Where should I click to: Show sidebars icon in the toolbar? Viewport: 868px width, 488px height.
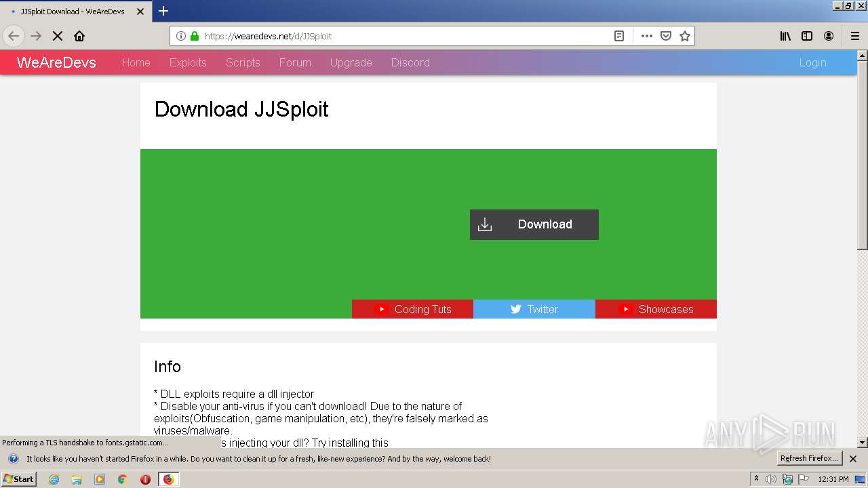(807, 36)
